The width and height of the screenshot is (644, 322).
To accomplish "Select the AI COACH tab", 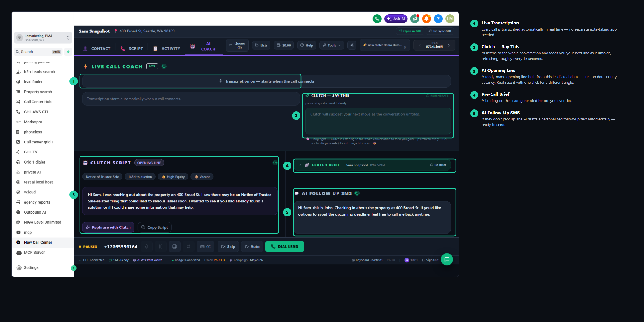I will (x=204, y=46).
